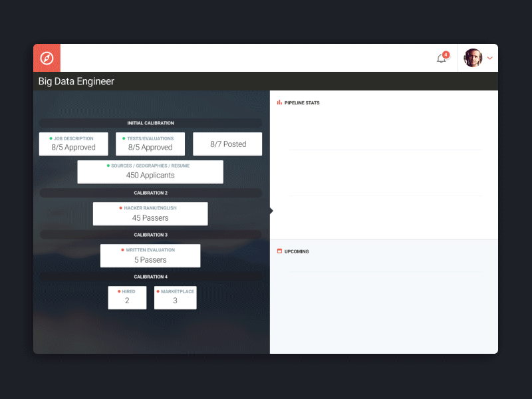
Task: Click the Calibration 3 header bar
Action: (151, 235)
